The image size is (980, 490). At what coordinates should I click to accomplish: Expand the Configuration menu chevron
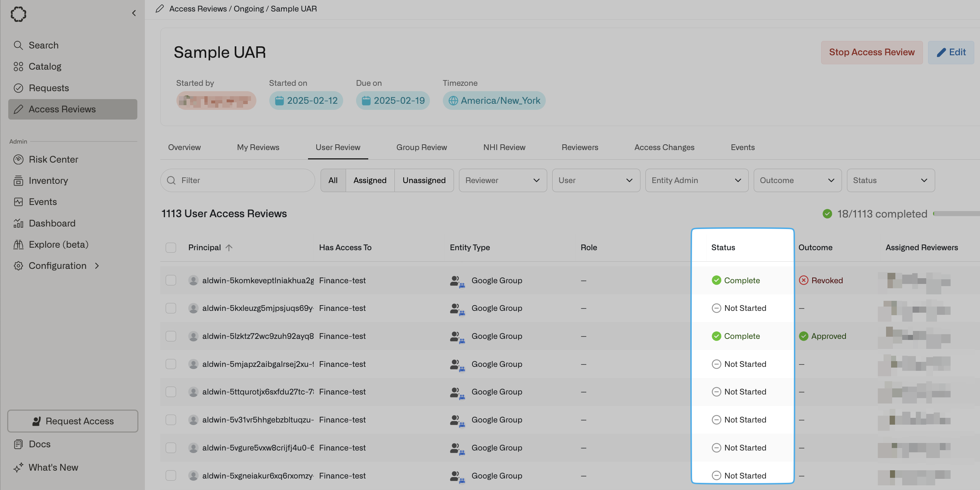click(x=97, y=266)
